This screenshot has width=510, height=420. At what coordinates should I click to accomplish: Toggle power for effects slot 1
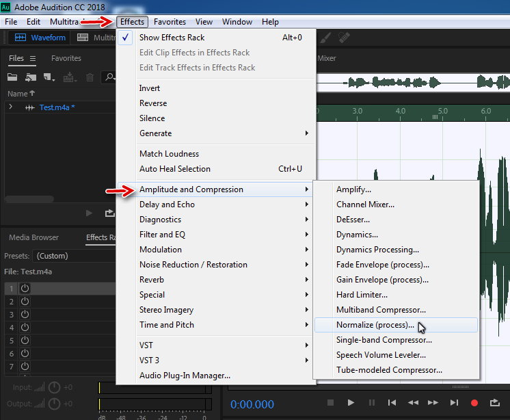pos(25,289)
